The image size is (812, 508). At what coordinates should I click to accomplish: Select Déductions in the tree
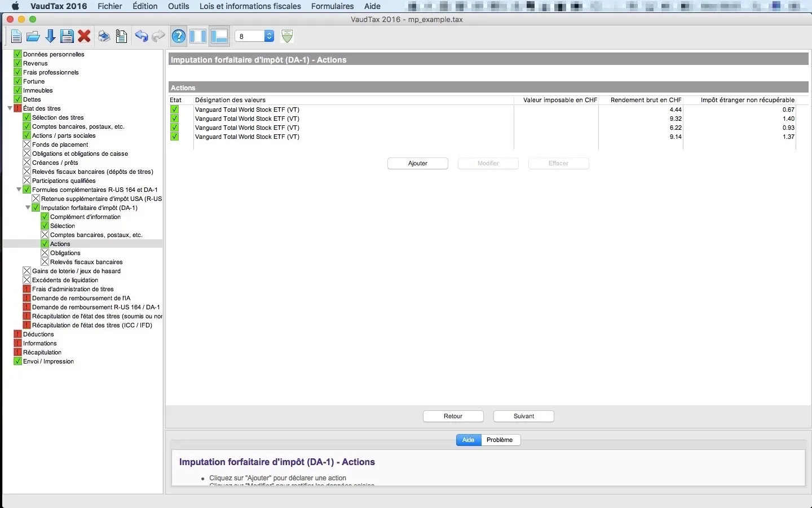tap(38, 334)
